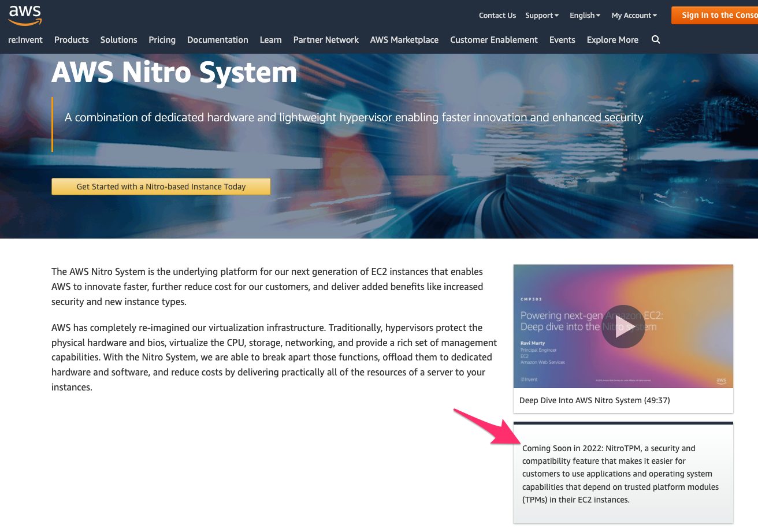
Task: Select the Products menu item
Action: tap(71, 40)
